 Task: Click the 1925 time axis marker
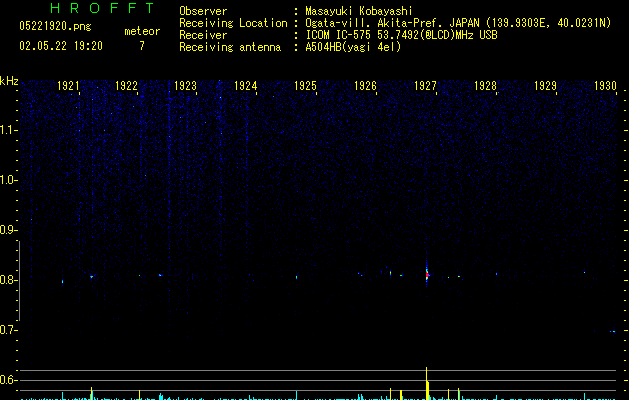pos(305,86)
